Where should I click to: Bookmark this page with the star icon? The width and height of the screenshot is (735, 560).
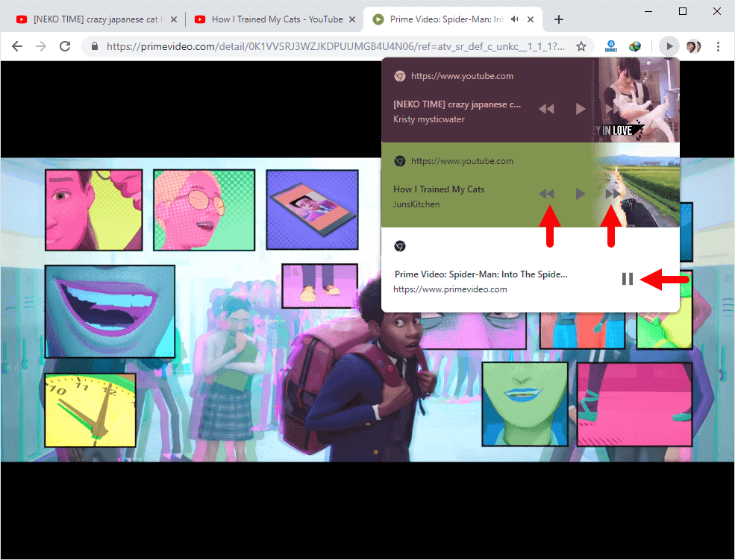581,46
